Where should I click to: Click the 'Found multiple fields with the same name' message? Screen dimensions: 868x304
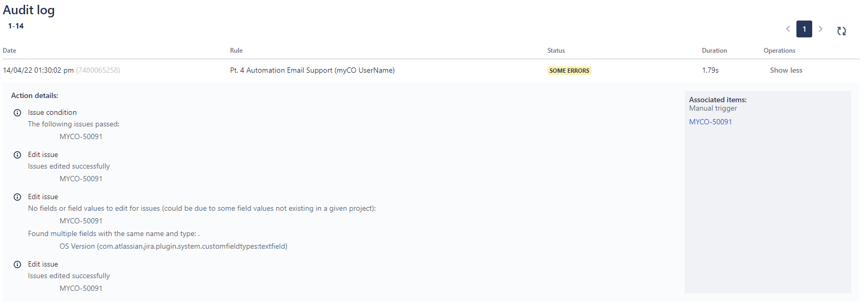pyautogui.click(x=114, y=233)
